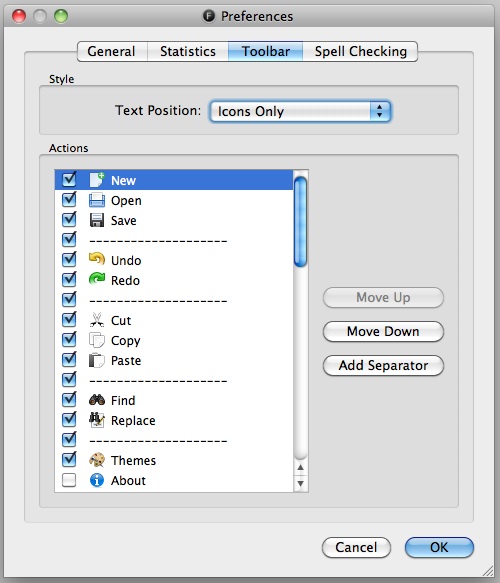Switch to the General tab
500x583 pixels.
pos(112,51)
